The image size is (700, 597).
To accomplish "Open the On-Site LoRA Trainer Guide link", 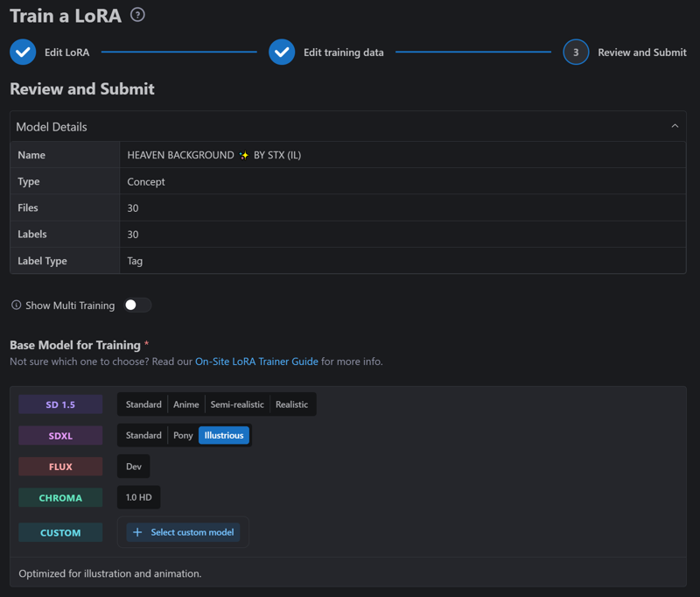I will click(x=256, y=362).
